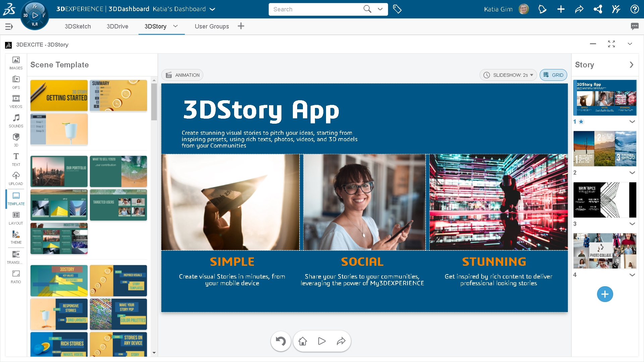The height and width of the screenshot is (362, 644).
Task: Click the template list scrollbar
Action: 154,102
